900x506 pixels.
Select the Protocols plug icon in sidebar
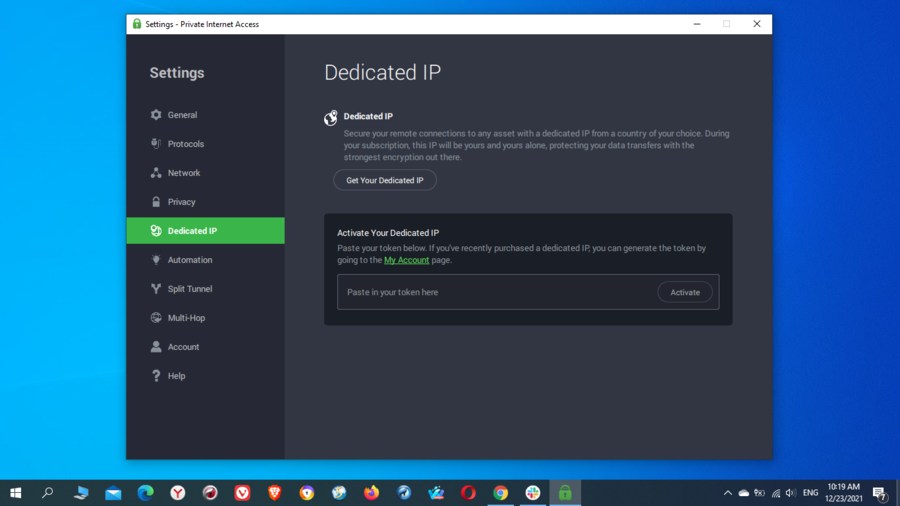point(156,144)
